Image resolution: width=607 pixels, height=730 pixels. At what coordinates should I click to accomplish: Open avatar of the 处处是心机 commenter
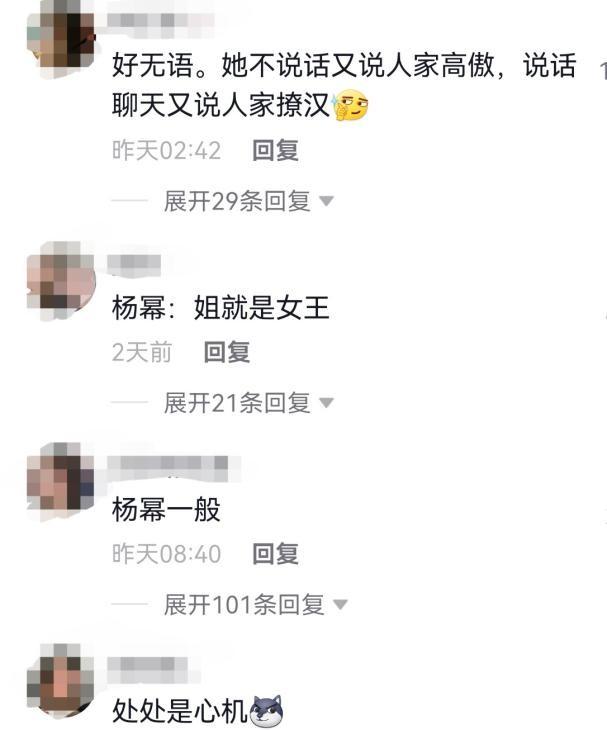click(x=61, y=683)
